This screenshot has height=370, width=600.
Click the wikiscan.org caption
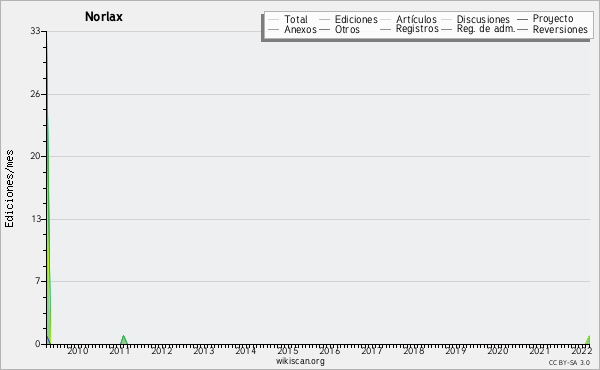[x=300, y=361]
